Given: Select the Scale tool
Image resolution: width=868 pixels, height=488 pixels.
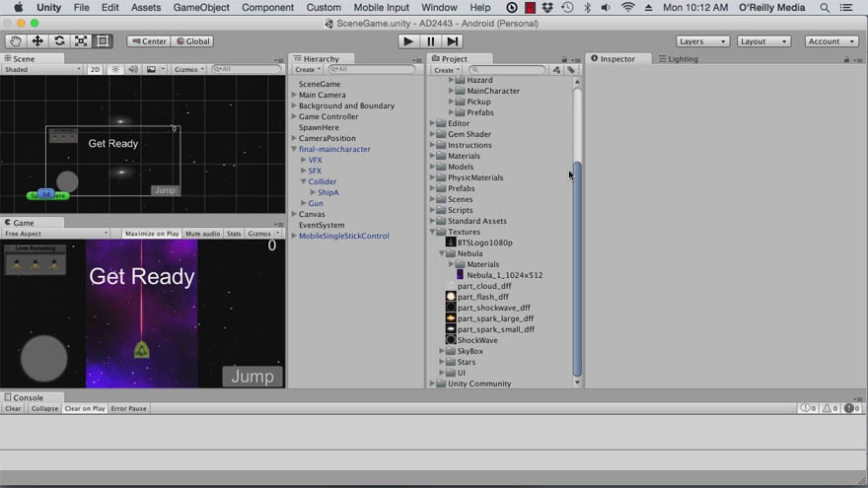Looking at the screenshot, I should (x=81, y=41).
